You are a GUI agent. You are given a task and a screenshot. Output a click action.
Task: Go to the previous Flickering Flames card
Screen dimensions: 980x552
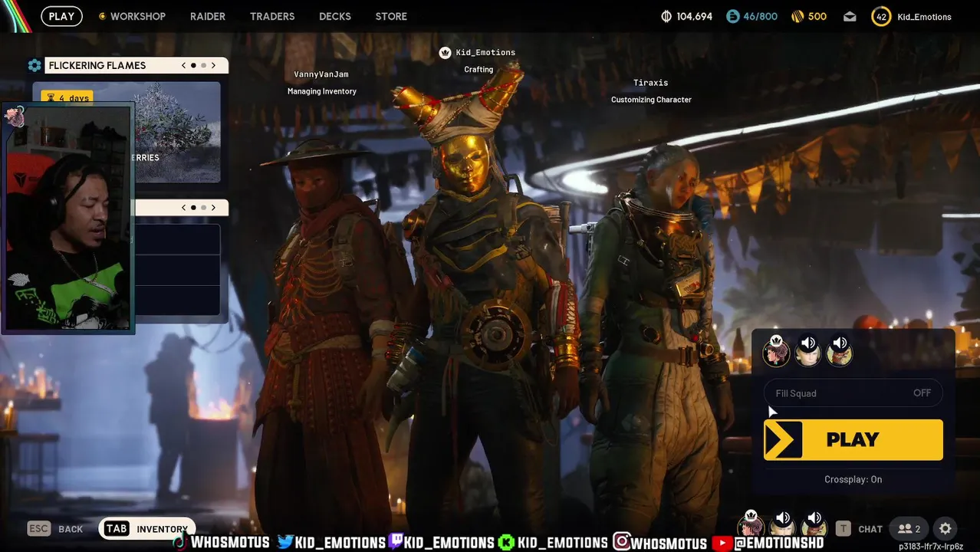click(x=183, y=65)
